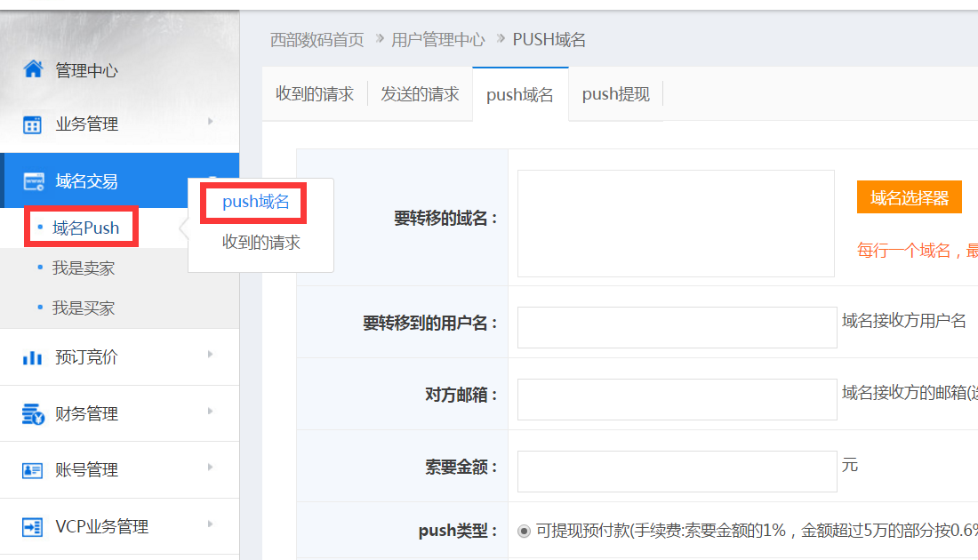Open 我是卖家 in the sidebar

pos(84,268)
